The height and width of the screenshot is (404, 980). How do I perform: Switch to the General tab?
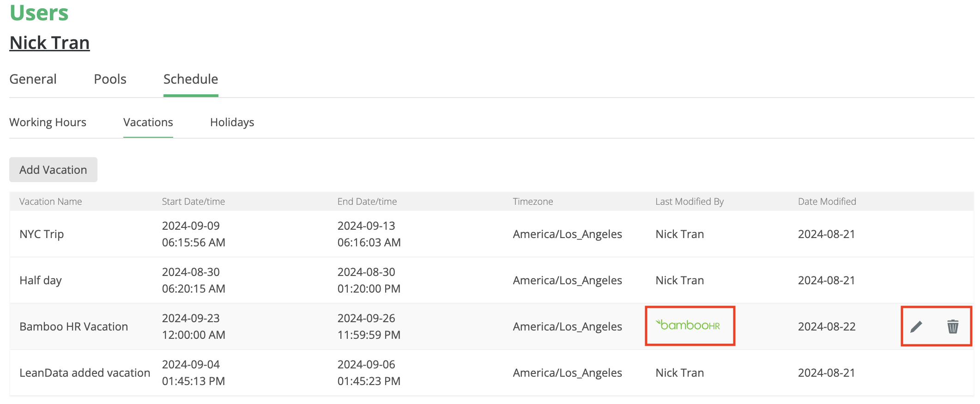pos(33,79)
